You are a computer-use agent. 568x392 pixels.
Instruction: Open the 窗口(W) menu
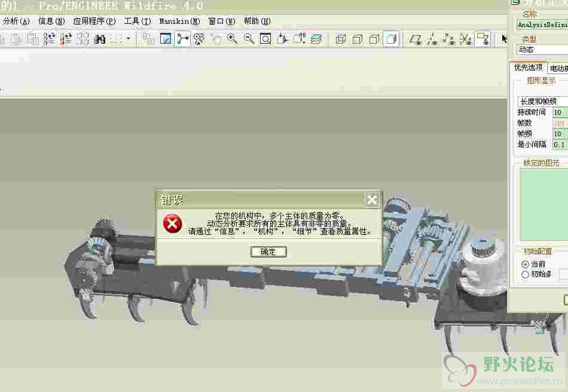[x=222, y=22]
